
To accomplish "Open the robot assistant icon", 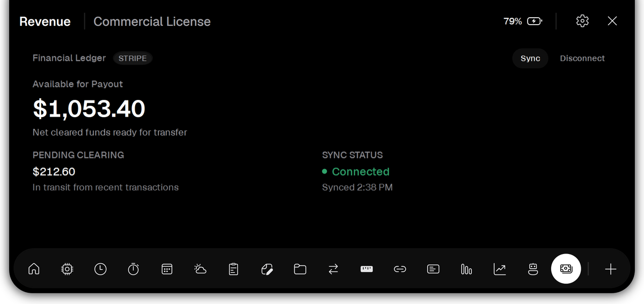I will point(533,269).
